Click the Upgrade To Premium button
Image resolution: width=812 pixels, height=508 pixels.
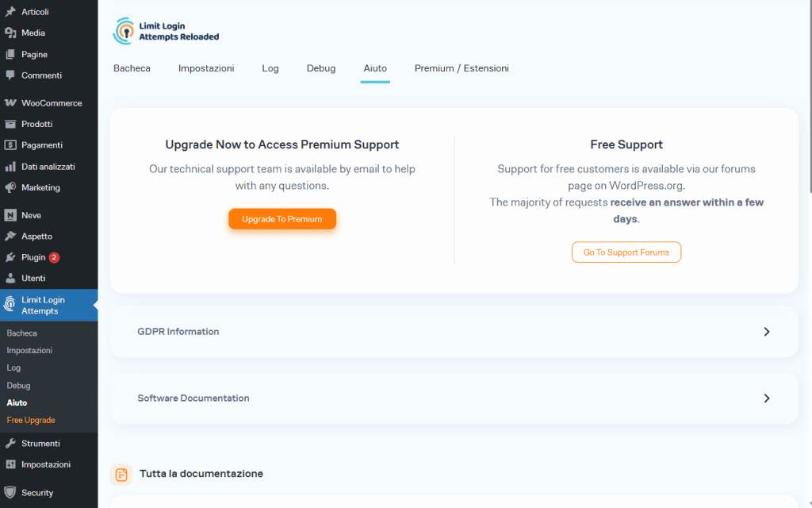pos(282,219)
